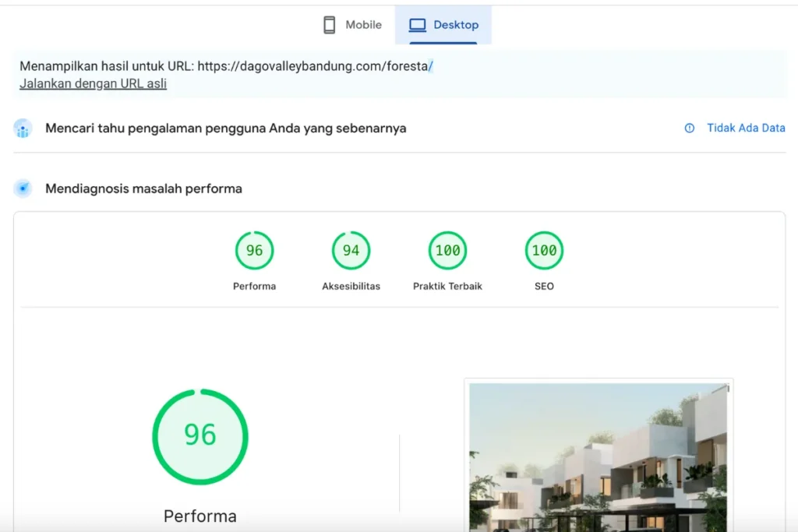Select the Desktop tab label
This screenshot has width=798, height=532.
click(456, 25)
